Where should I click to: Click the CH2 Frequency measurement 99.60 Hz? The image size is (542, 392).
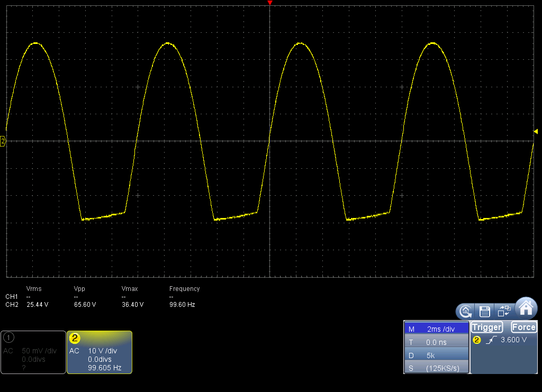point(182,305)
